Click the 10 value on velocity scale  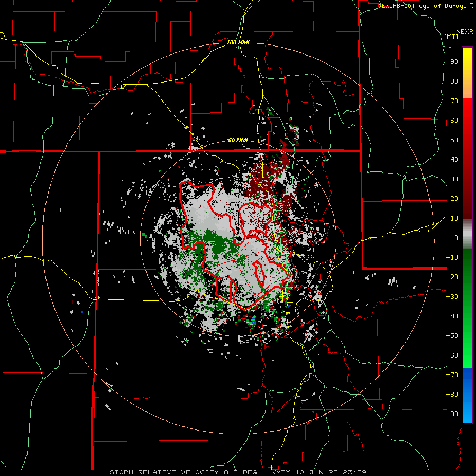pos(454,218)
